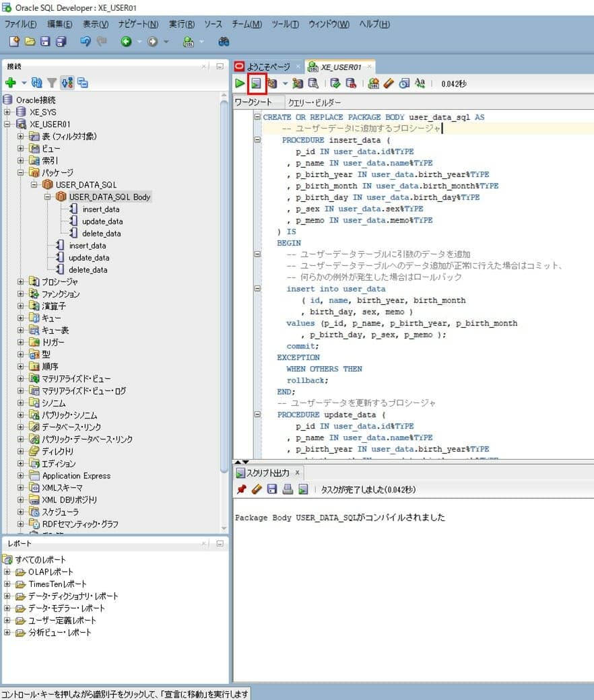Image resolution: width=594 pixels, height=700 pixels.
Task: Click the Open folder icon in main toolbar
Action: [30, 42]
